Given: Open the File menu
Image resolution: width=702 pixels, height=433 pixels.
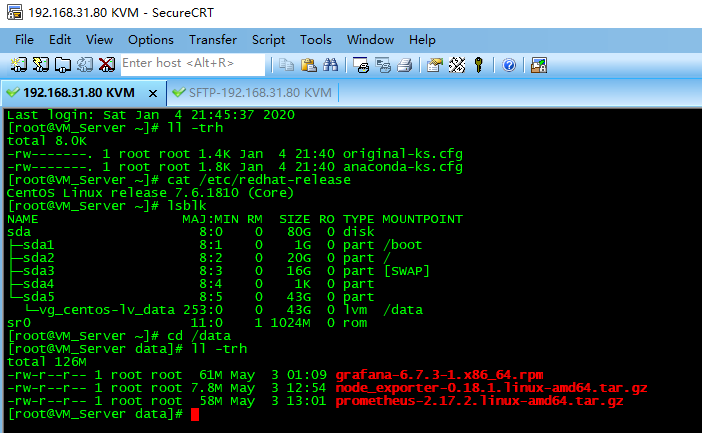Looking at the screenshot, I should pos(24,40).
